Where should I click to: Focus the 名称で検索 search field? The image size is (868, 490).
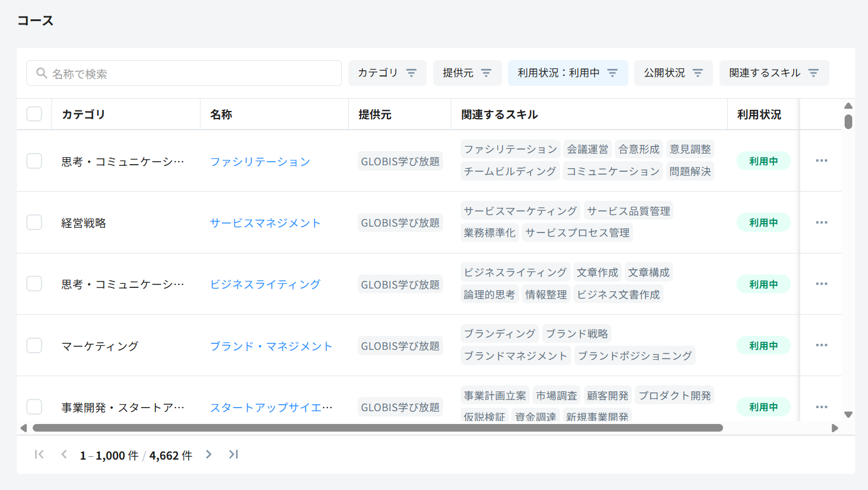(x=184, y=74)
